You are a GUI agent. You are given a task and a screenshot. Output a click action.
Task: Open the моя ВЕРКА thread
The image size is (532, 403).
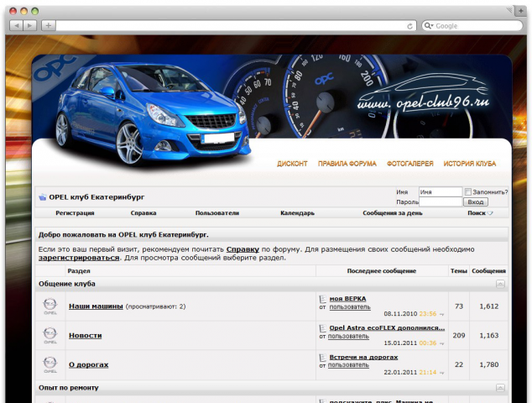tap(347, 299)
